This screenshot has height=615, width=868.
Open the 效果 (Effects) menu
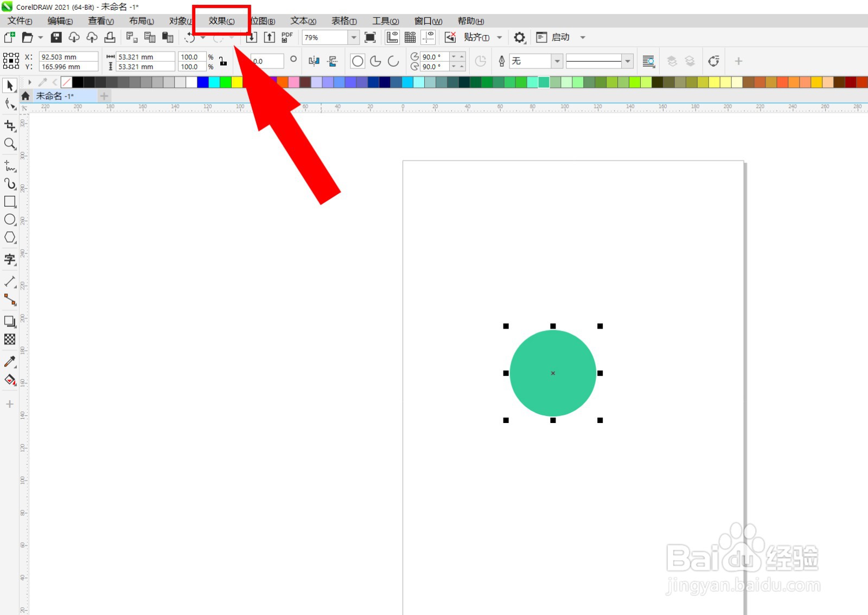pos(221,21)
